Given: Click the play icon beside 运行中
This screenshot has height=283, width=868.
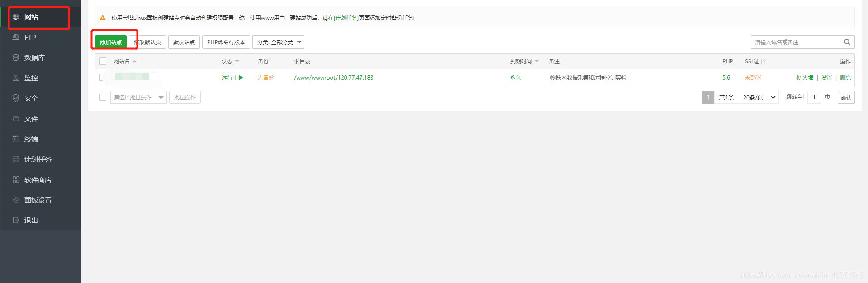Looking at the screenshot, I should pyautogui.click(x=241, y=78).
